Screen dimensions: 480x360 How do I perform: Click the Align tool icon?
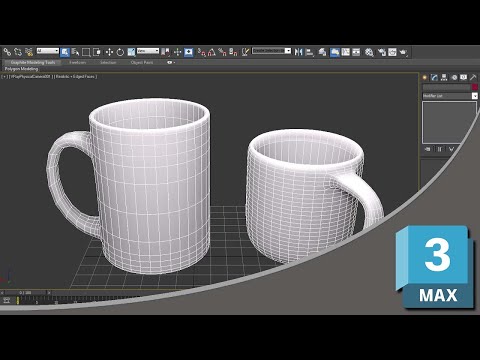click(310, 52)
